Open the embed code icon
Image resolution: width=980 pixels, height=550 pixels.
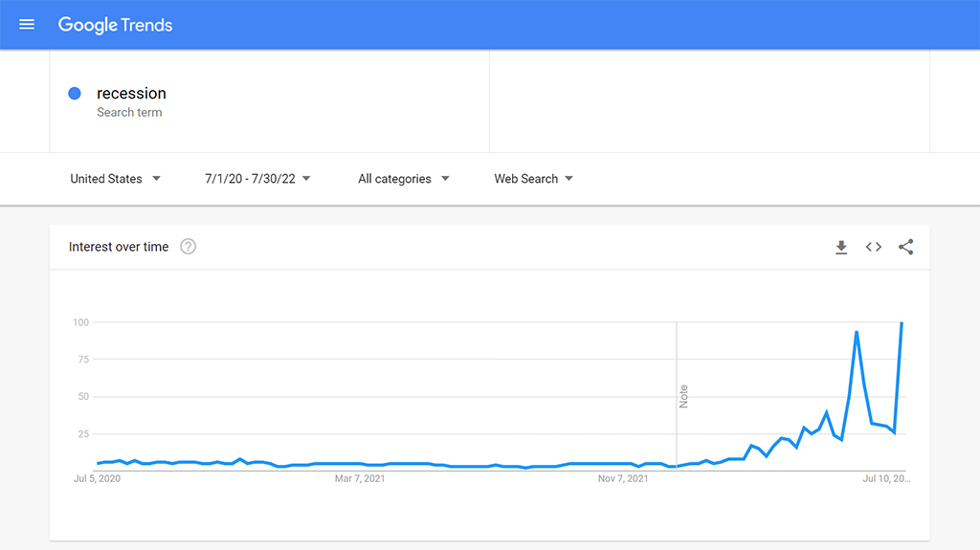[874, 248]
